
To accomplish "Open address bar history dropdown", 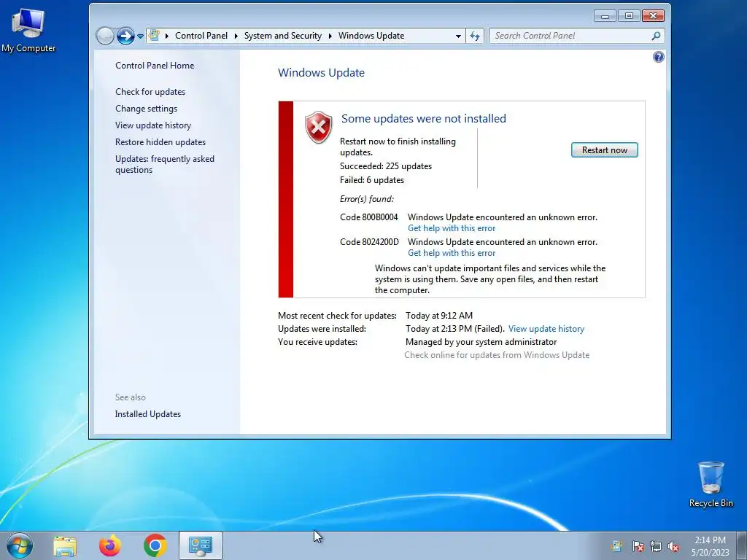I will click(x=458, y=36).
